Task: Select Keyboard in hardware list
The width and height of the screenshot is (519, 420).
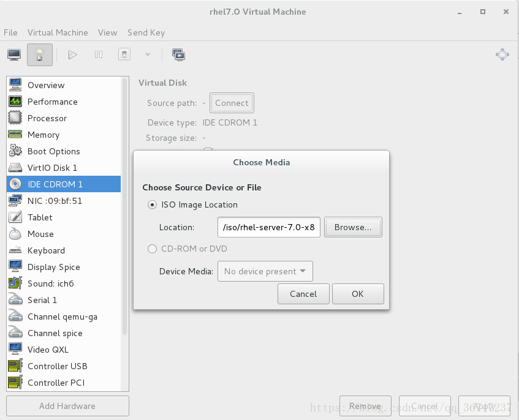Action: coord(64,250)
